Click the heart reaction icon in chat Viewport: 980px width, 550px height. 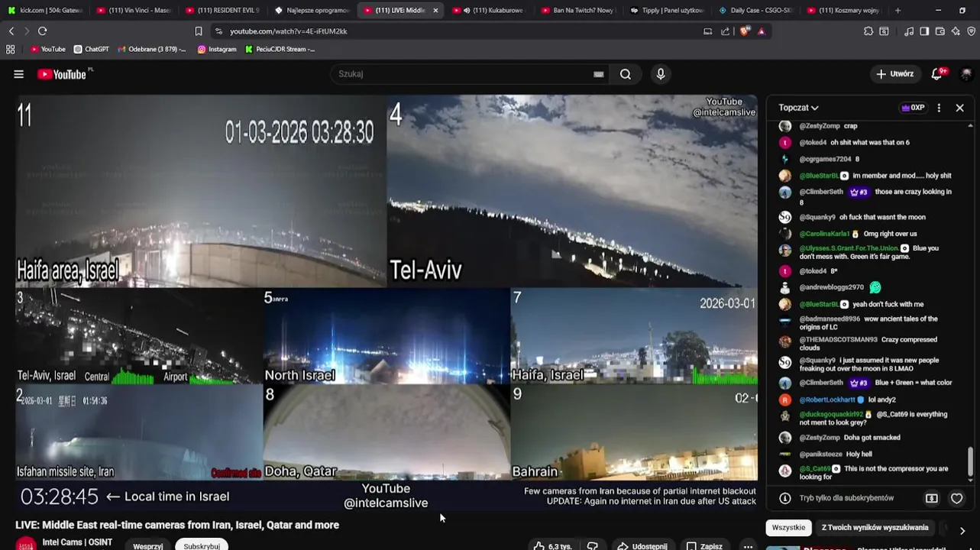(x=956, y=498)
